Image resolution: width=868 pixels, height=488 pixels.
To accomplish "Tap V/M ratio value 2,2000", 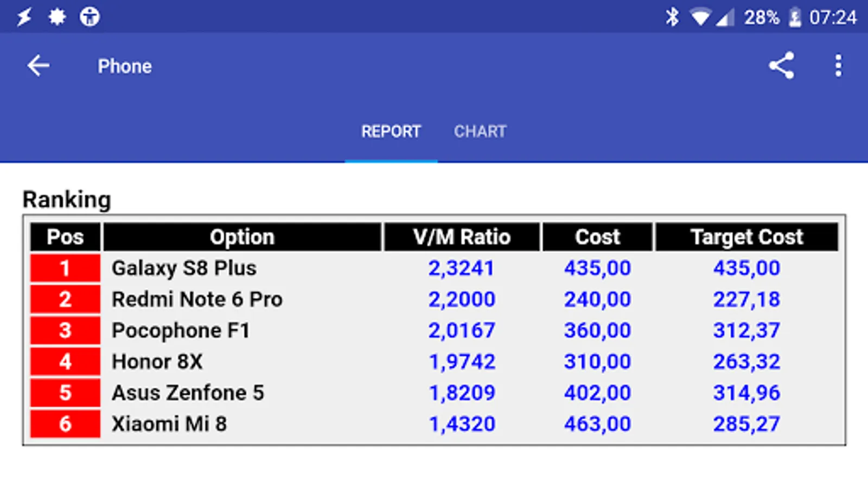I will 462,299.
